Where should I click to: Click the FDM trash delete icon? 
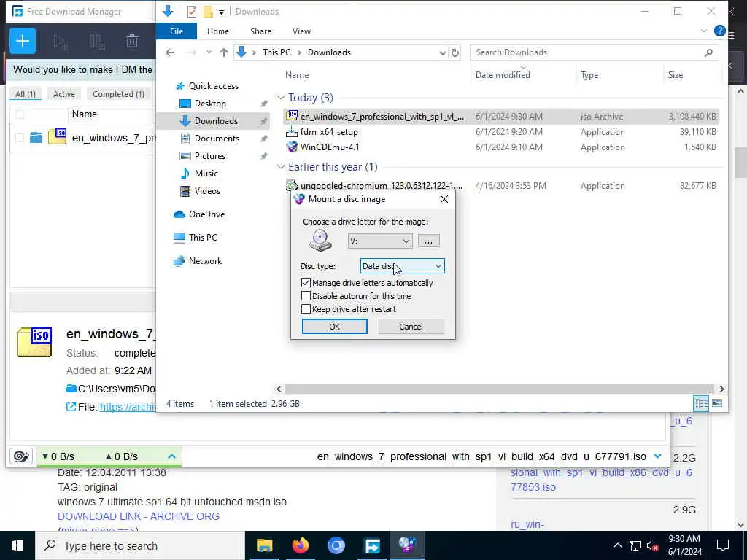132,42
